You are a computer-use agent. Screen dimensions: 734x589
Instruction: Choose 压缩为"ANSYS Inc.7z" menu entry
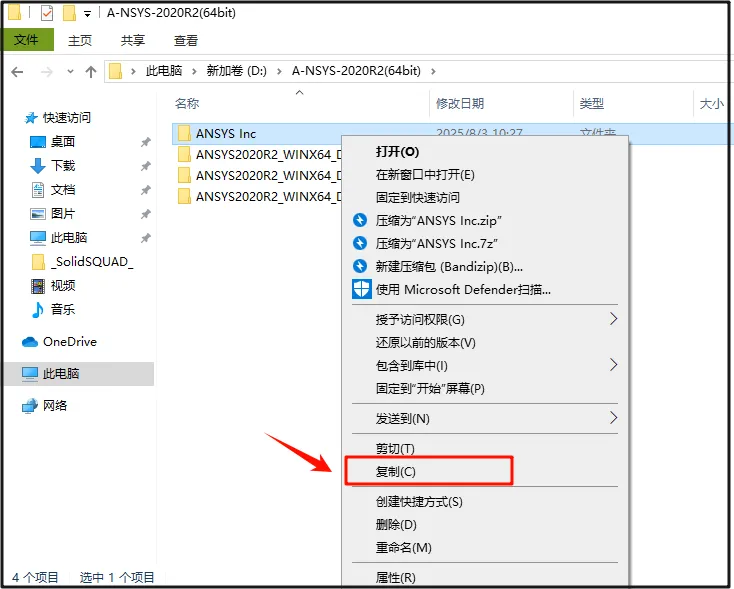click(485, 243)
